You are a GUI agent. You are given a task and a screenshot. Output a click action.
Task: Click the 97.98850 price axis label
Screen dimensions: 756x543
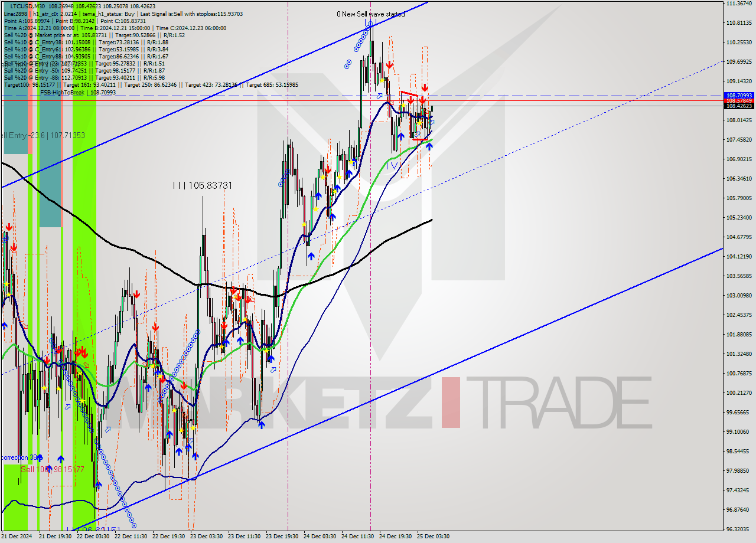point(739,471)
